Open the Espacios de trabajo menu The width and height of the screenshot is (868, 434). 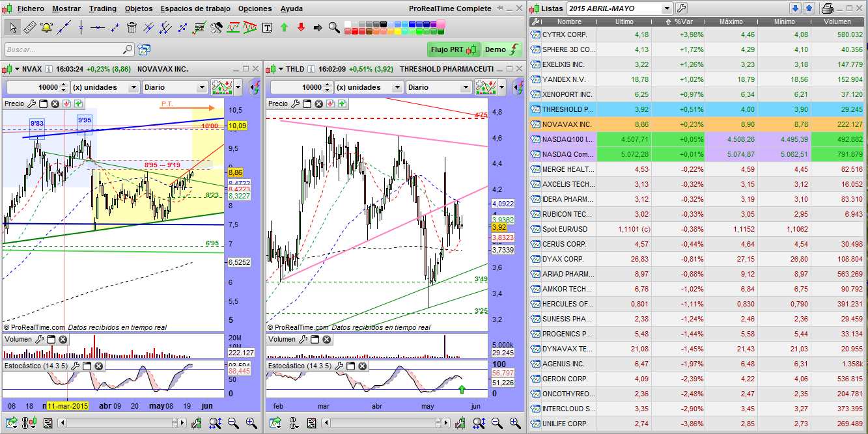pyautogui.click(x=195, y=8)
